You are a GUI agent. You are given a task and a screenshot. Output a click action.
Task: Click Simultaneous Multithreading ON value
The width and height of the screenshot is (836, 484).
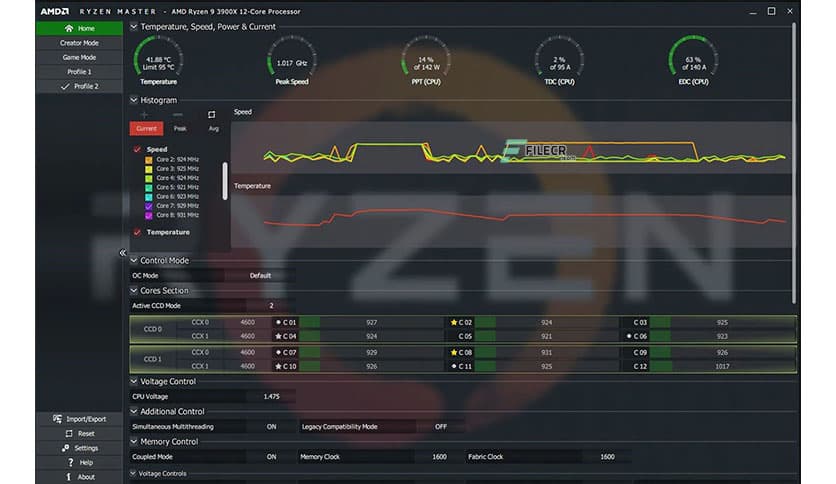click(271, 426)
